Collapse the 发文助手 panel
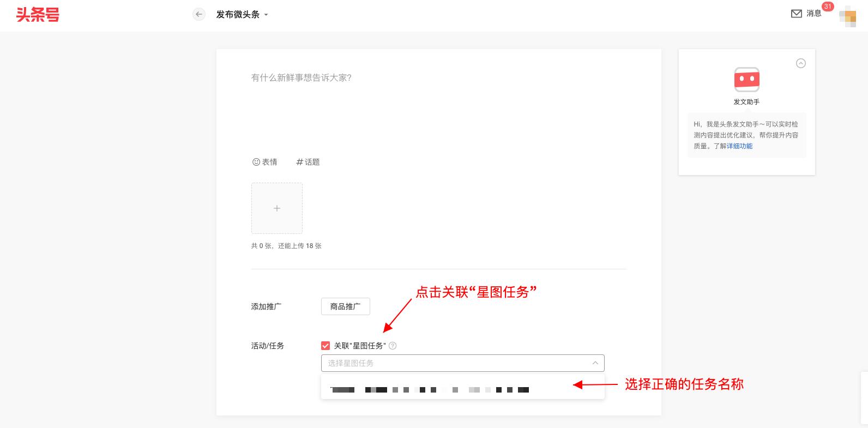Screen dimensions: 868x428 (x=801, y=63)
